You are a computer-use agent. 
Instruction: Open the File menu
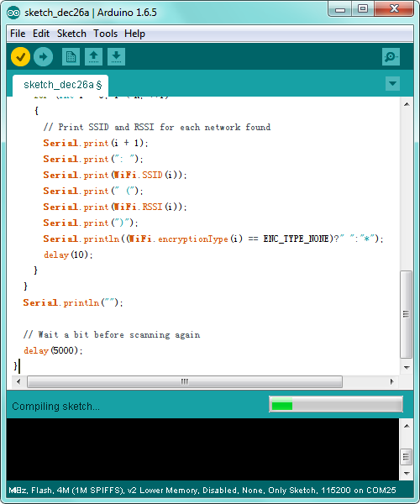pos(18,34)
